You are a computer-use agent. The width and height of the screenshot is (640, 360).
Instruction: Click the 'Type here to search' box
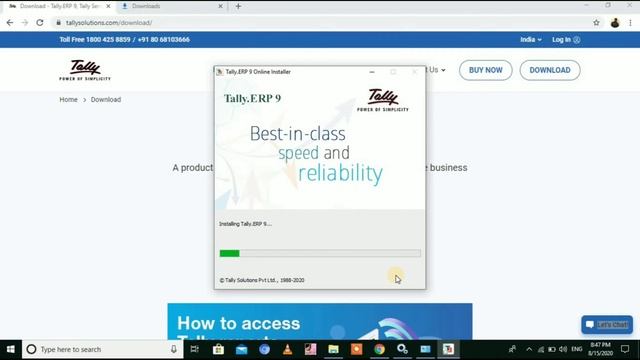click(103, 349)
